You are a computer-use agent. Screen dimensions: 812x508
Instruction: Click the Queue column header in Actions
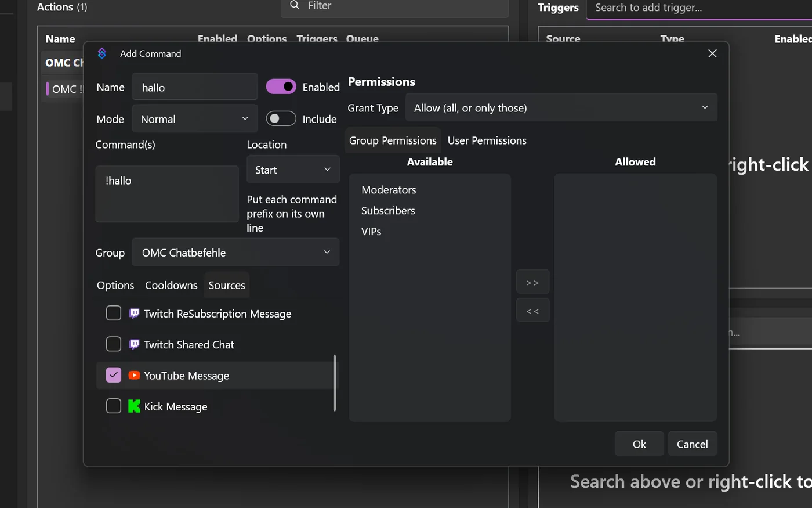click(362, 38)
